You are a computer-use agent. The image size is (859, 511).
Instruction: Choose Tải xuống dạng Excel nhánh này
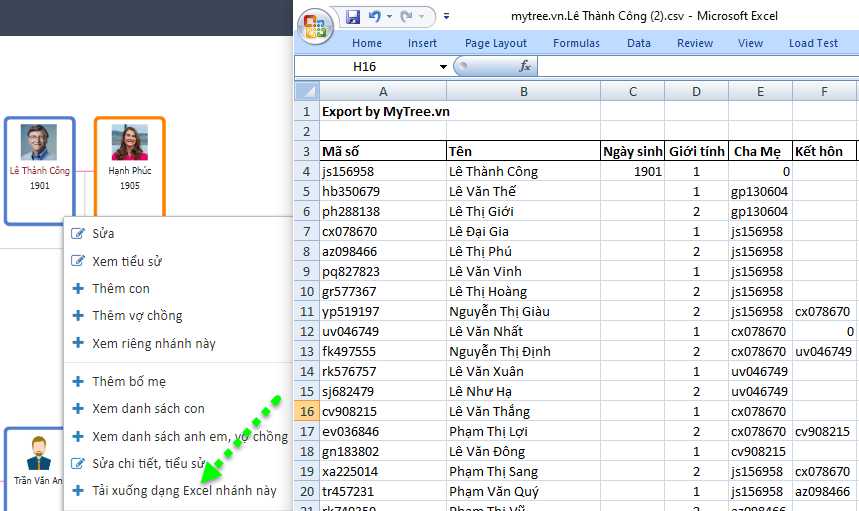[x=184, y=491]
